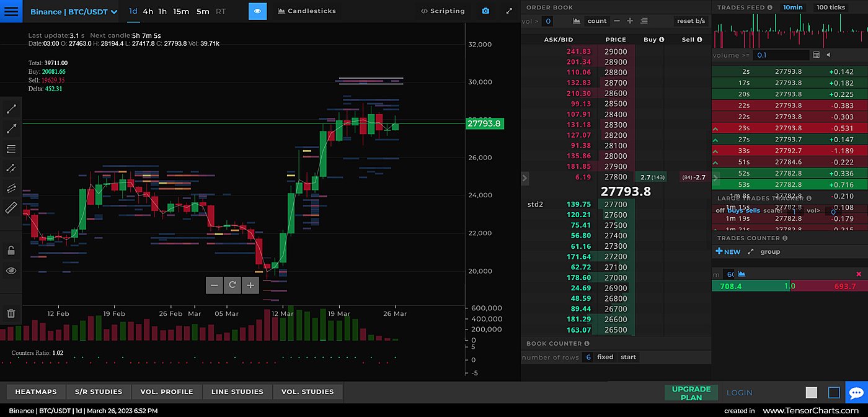868x417 pixels.
Task: Click the LOGIN link
Action: point(739,393)
